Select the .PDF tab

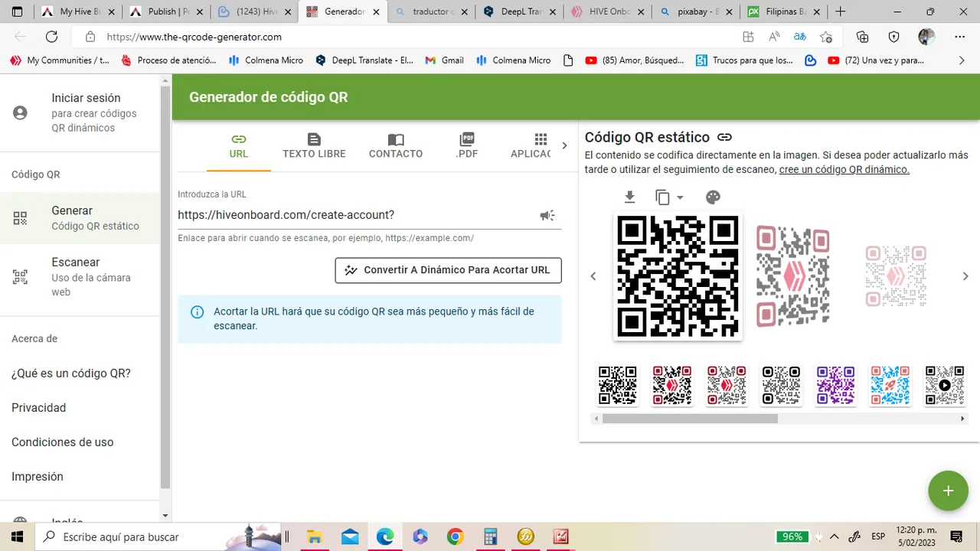click(467, 145)
